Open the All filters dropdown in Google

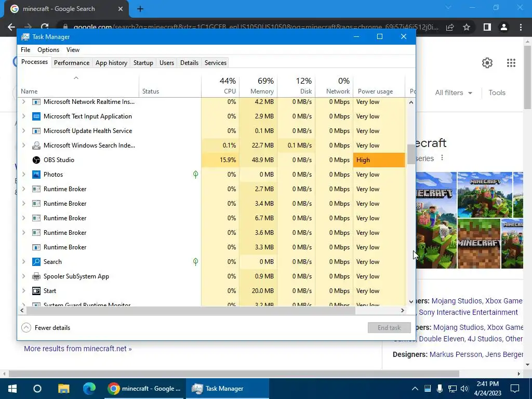point(453,92)
